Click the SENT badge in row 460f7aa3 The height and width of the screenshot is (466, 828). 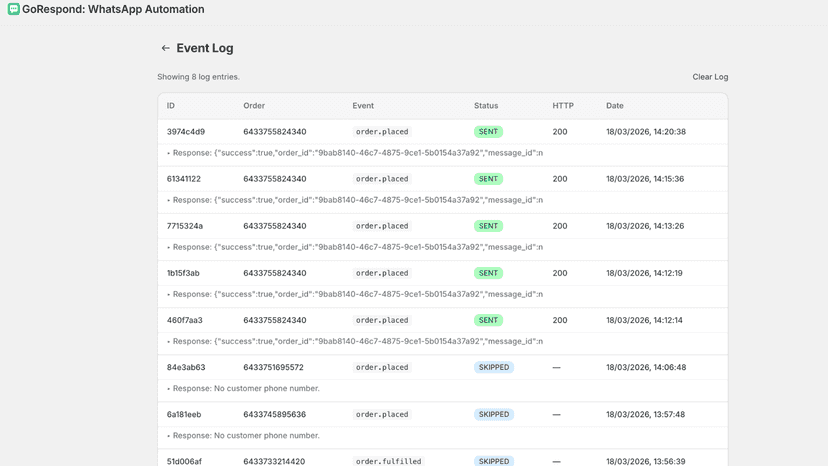[488, 320]
